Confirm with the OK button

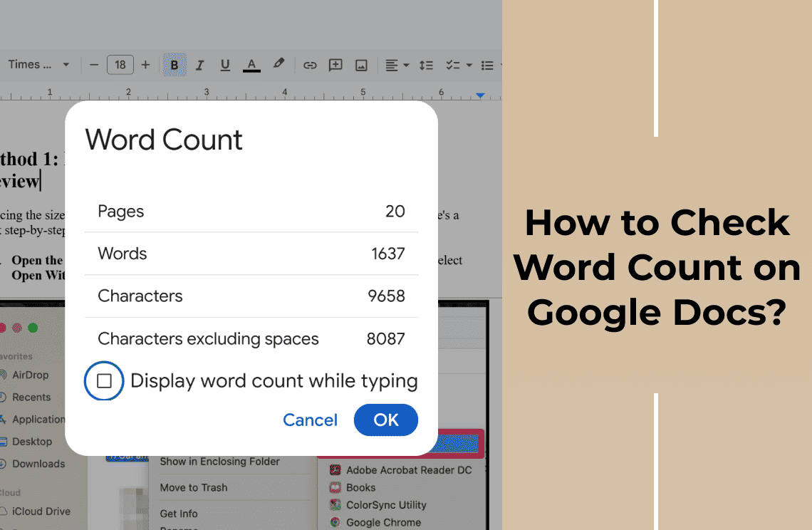(385, 420)
